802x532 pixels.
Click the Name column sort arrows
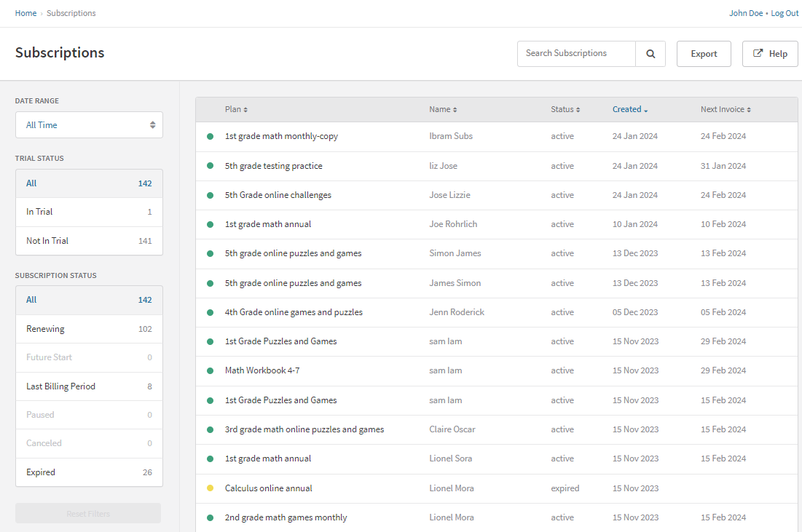455,109
